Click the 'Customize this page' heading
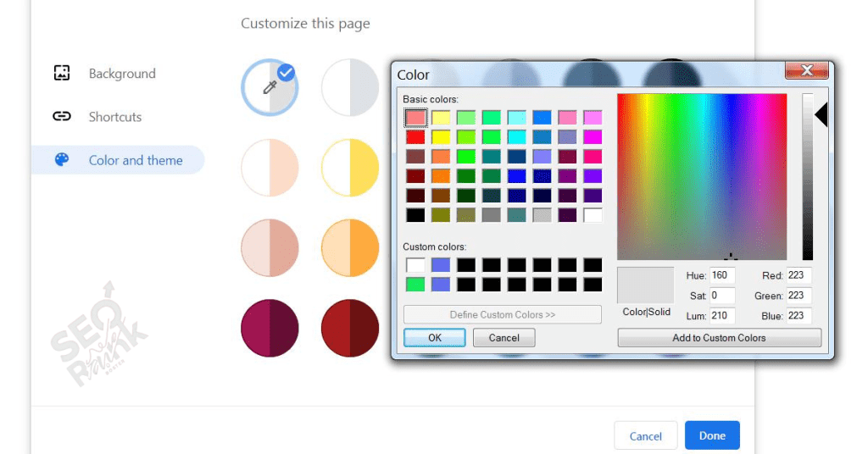 305,24
